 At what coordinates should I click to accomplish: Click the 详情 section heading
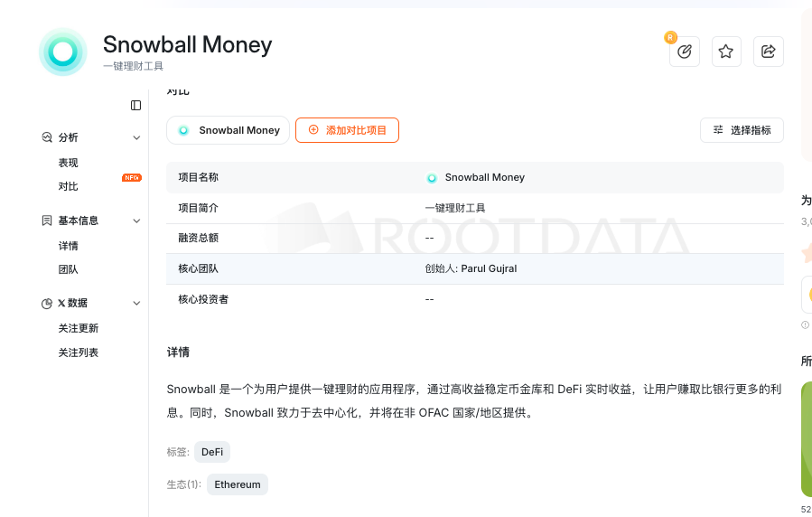(178, 352)
